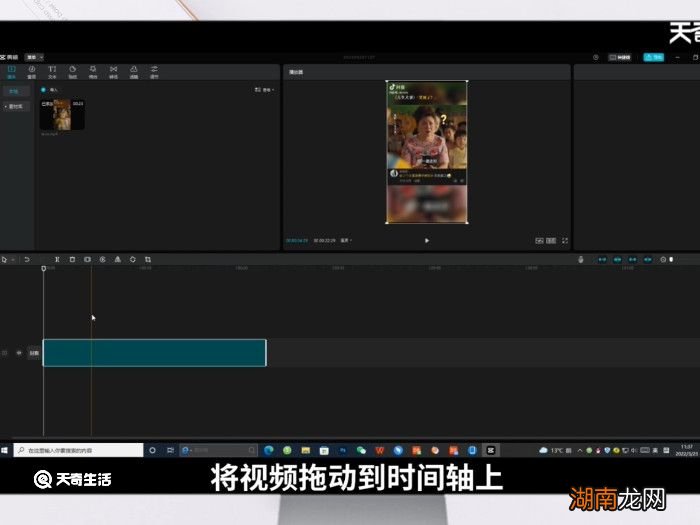
Task: Open WPS Office from taskbar
Action: (379, 450)
